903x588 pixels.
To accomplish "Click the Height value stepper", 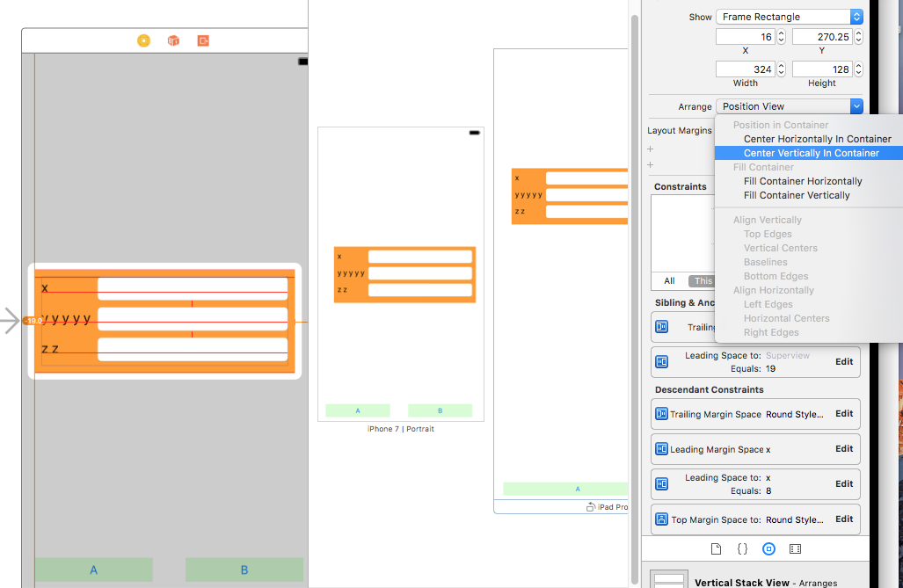I will click(858, 69).
